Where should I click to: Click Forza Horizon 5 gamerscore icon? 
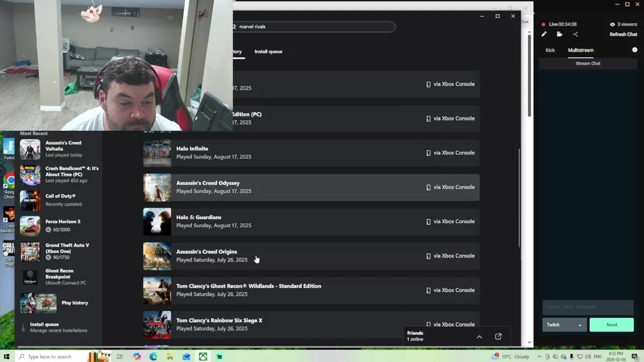click(48, 229)
